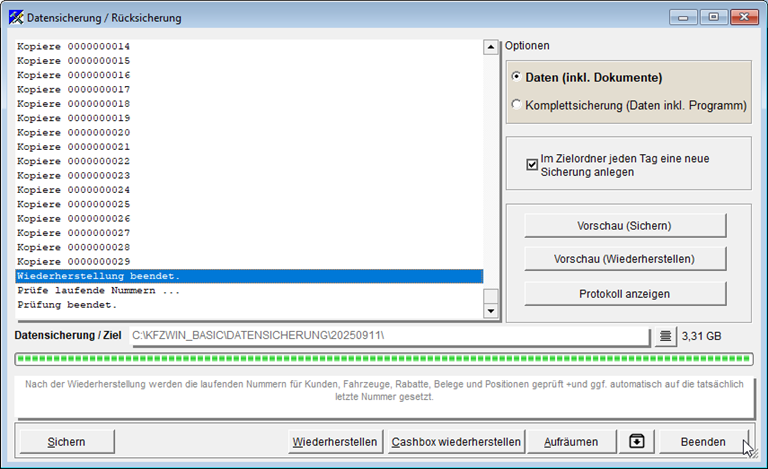The image size is (768, 469).
Task: Click 'Cashbox wiederherstellen' button
Action: click(x=456, y=442)
